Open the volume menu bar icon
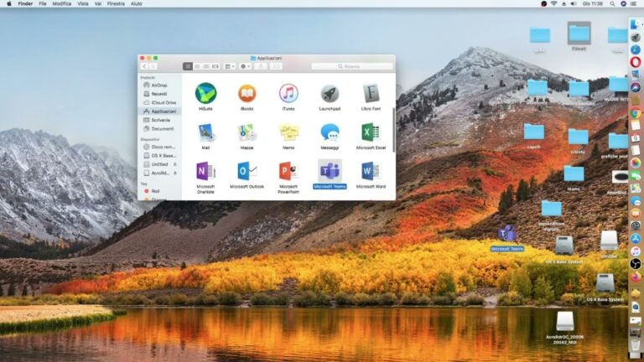644x362 pixels. (574, 3)
